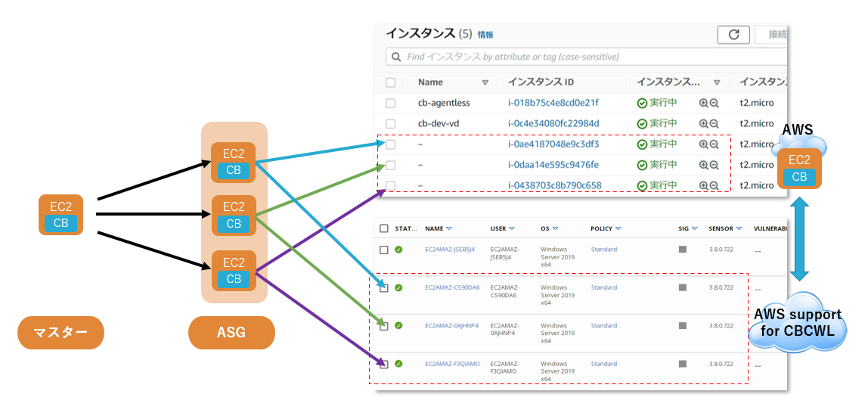The width and height of the screenshot is (868, 419).
Task: Zoom out icon on the i-0ae4187048e9c3df3 row
Action: coord(714,144)
